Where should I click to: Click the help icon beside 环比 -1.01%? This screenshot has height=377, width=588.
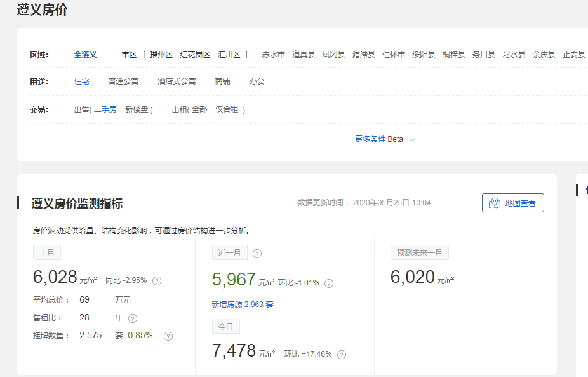pyautogui.click(x=329, y=284)
